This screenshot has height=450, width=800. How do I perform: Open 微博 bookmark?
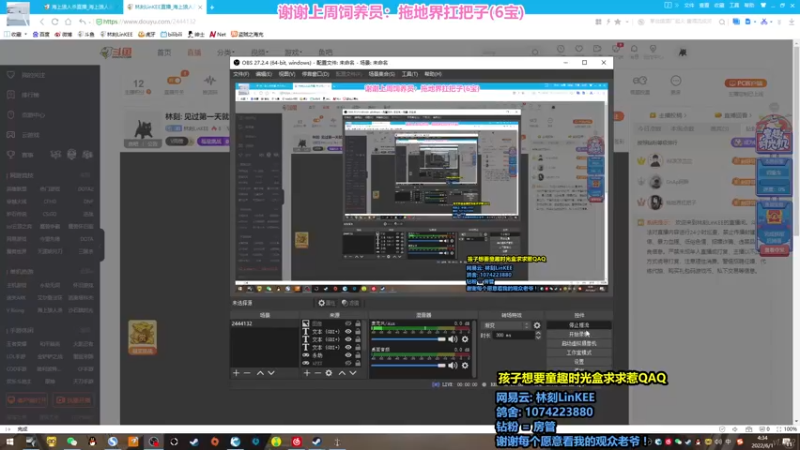64,34
